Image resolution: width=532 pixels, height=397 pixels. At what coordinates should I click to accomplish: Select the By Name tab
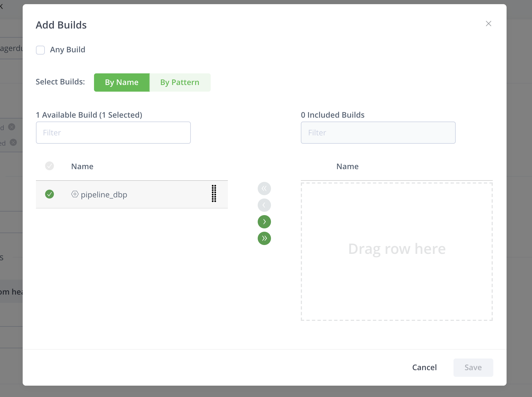click(x=122, y=83)
